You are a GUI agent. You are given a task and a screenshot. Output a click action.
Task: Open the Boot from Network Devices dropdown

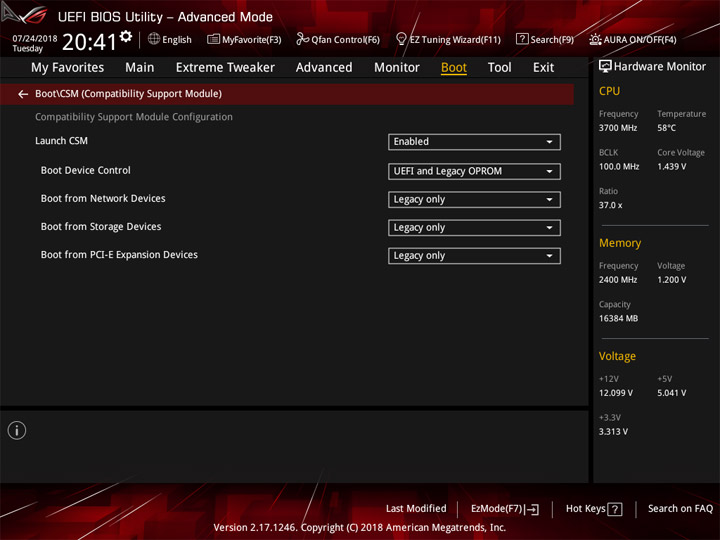[x=474, y=200]
